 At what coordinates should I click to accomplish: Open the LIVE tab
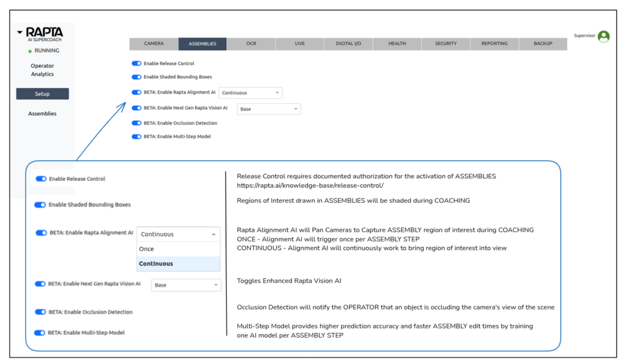pos(299,44)
